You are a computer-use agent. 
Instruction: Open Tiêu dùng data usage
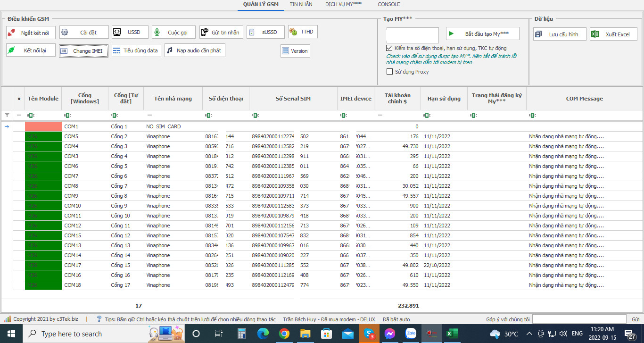coord(136,50)
